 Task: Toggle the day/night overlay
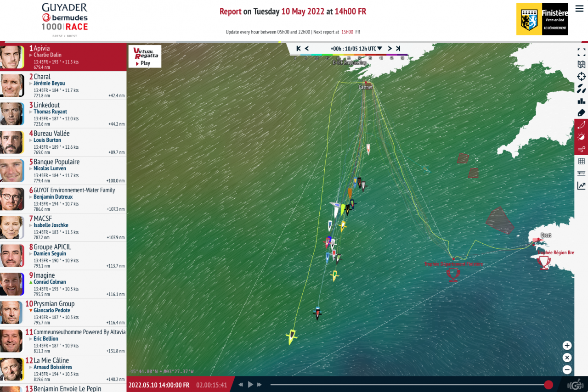(581, 137)
